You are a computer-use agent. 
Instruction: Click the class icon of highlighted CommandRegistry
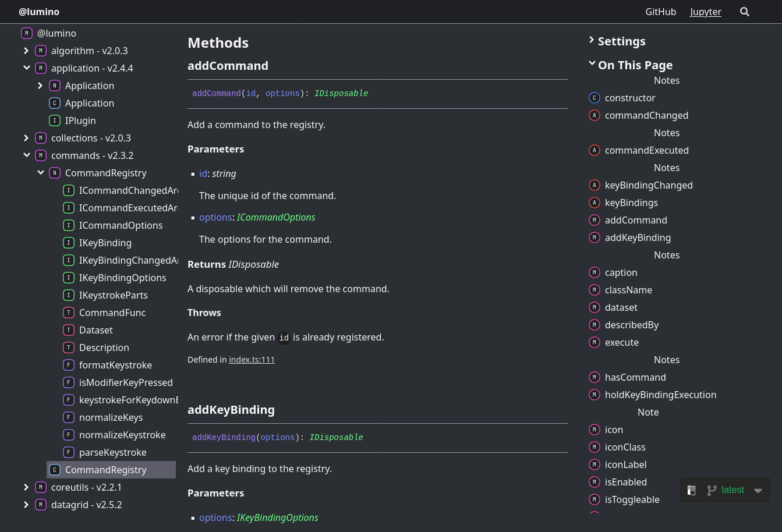pos(55,470)
